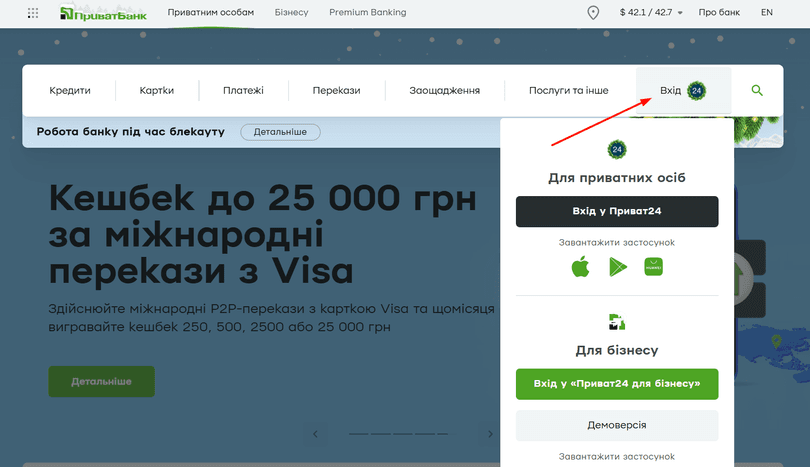Open the Платежі menu
The height and width of the screenshot is (467, 810).
point(243,90)
